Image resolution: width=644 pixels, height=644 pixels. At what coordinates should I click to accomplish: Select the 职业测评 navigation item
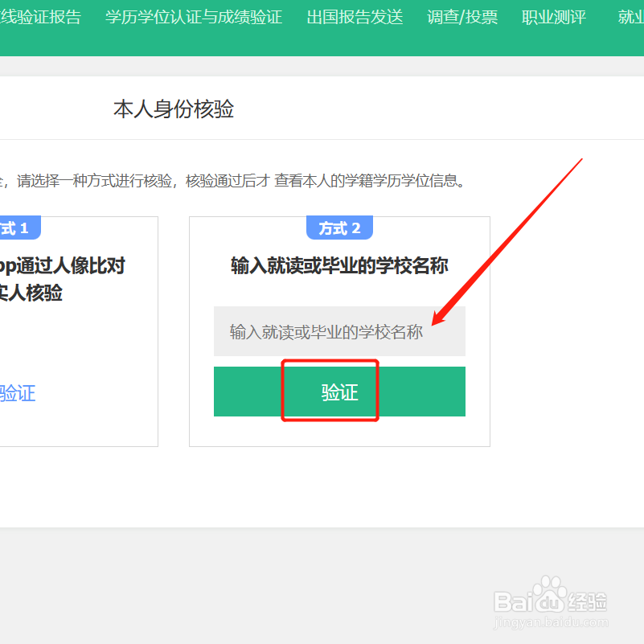pyautogui.click(x=554, y=17)
